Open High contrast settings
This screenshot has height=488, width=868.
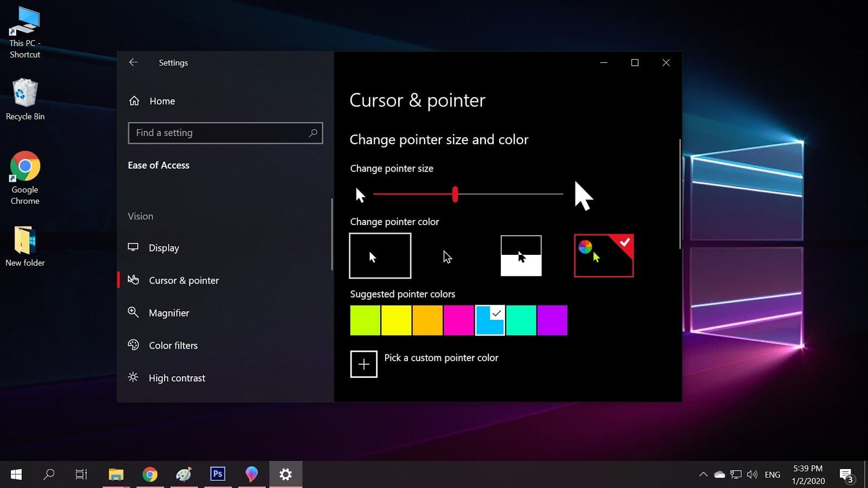(176, 378)
